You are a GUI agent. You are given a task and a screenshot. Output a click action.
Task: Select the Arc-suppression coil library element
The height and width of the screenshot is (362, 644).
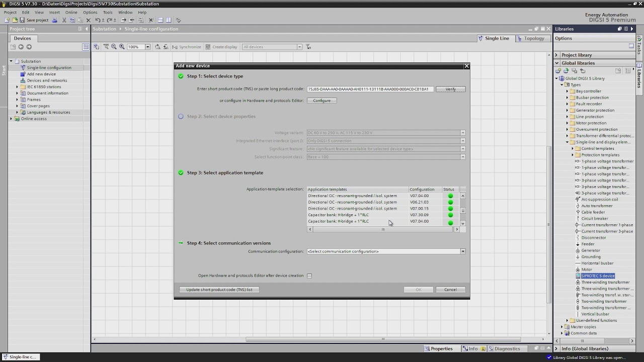click(x=600, y=200)
